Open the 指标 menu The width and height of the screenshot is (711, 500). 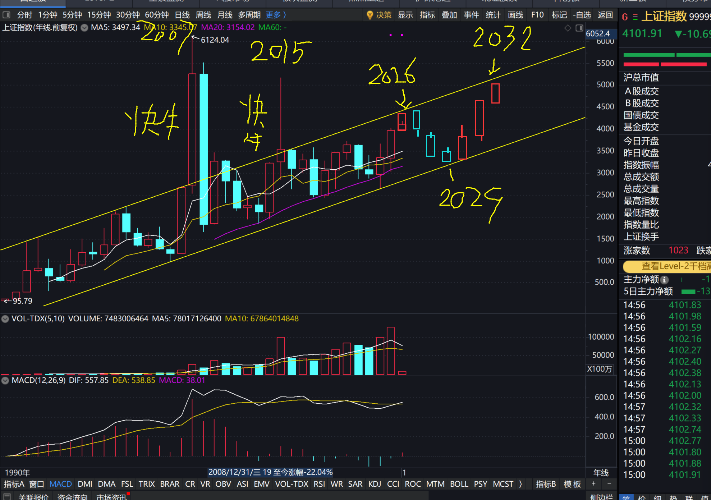click(x=427, y=15)
